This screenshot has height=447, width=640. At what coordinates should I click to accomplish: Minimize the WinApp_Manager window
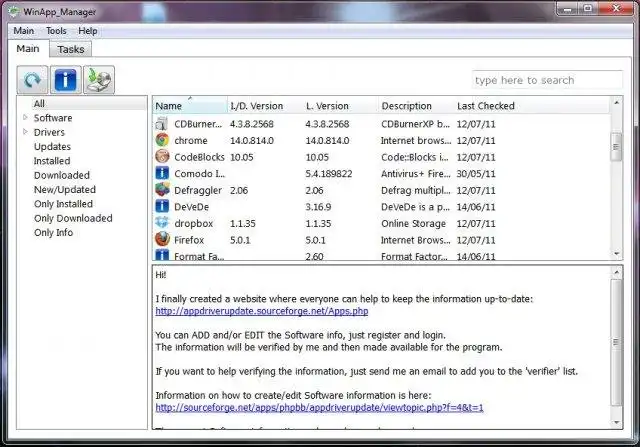pyautogui.click(x=567, y=9)
